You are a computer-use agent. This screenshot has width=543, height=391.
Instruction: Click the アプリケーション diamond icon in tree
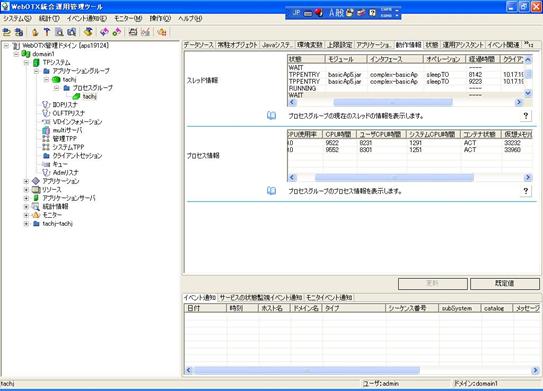click(x=36, y=181)
